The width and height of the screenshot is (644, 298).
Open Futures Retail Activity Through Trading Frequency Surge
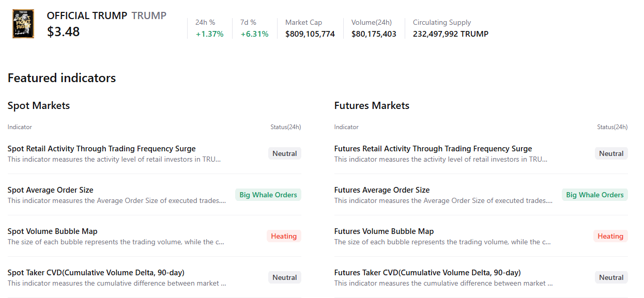[x=433, y=149]
